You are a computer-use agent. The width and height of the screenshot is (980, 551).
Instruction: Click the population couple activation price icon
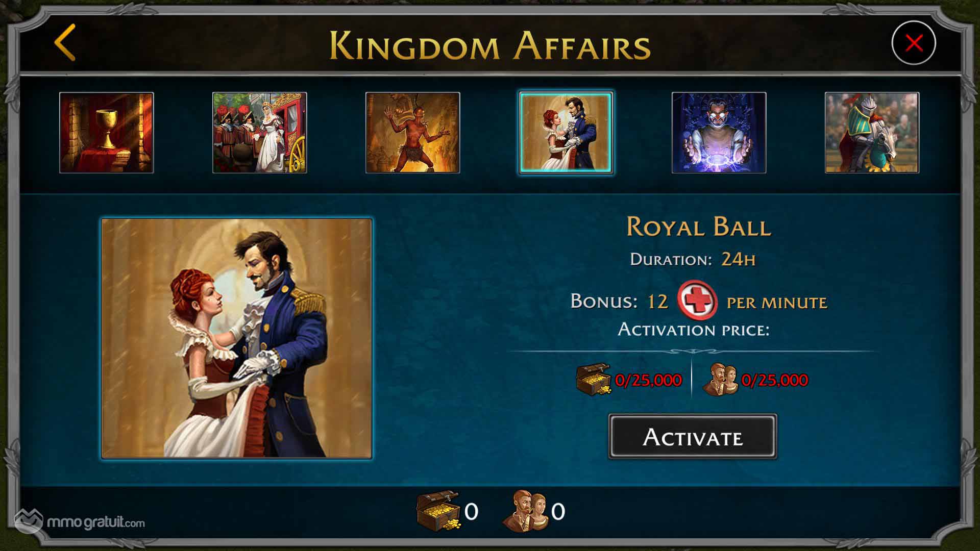(x=720, y=380)
